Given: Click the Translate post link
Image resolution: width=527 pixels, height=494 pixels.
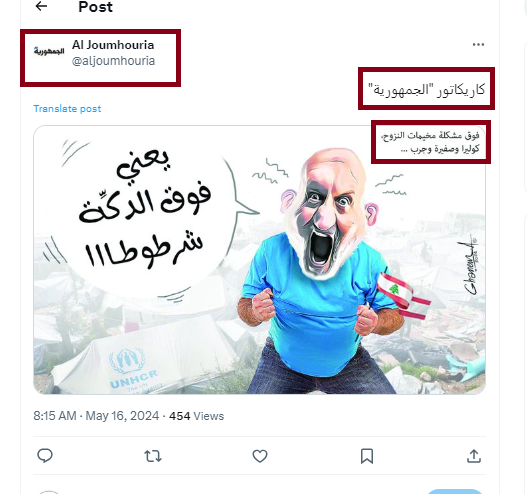Looking at the screenshot, I should click(67, 109).
